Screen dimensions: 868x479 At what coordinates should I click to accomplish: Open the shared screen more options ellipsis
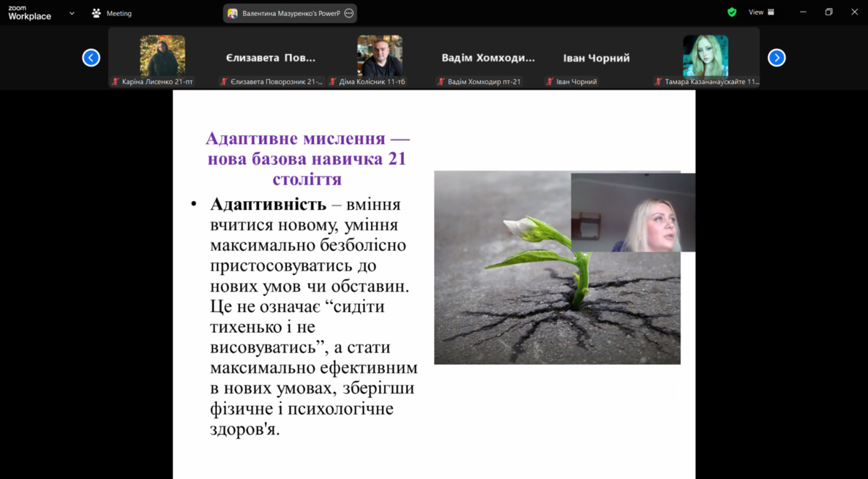pos(349,13)
